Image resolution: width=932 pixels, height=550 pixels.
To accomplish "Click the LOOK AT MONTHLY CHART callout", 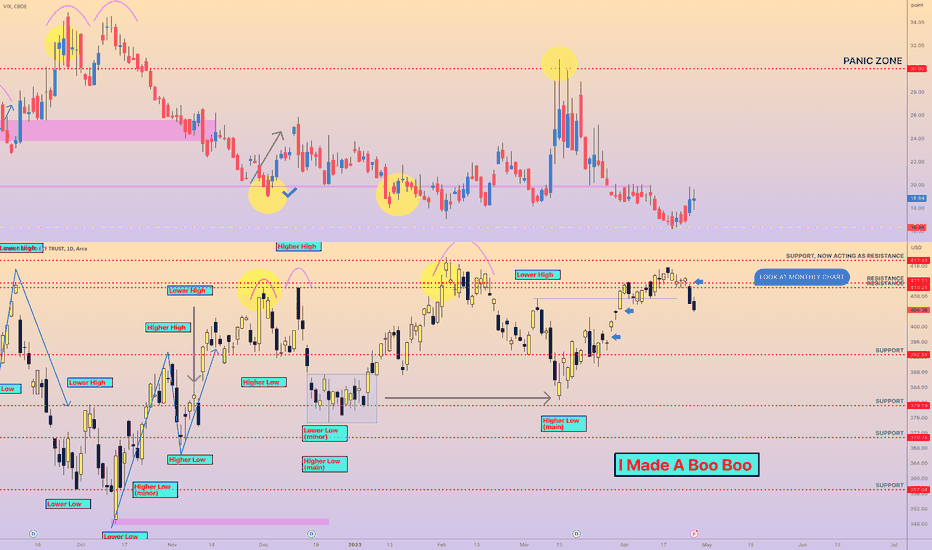I will [x=801, y=277].
